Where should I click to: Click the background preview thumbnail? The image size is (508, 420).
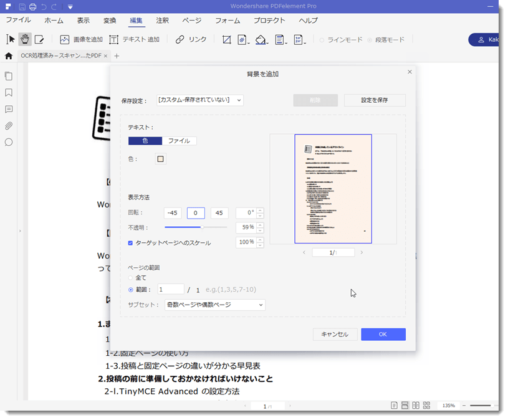tap(333, 189)
